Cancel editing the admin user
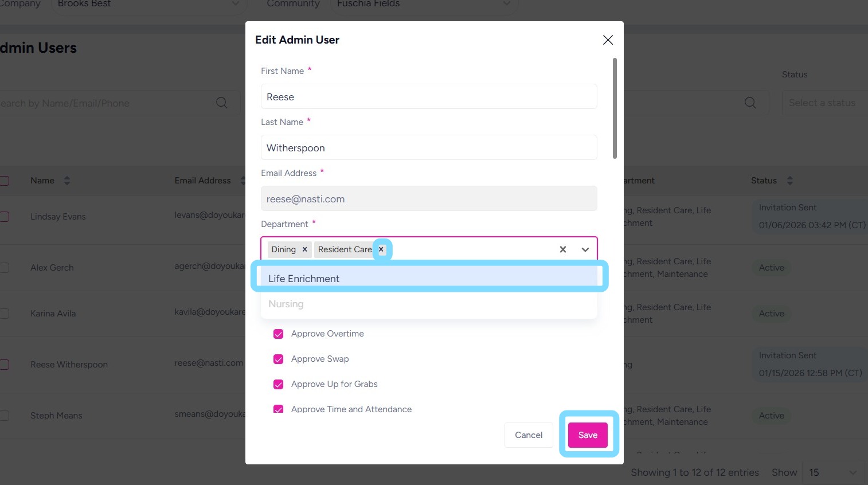This screenshot has width=868, height=485. [x=528, y=435]
